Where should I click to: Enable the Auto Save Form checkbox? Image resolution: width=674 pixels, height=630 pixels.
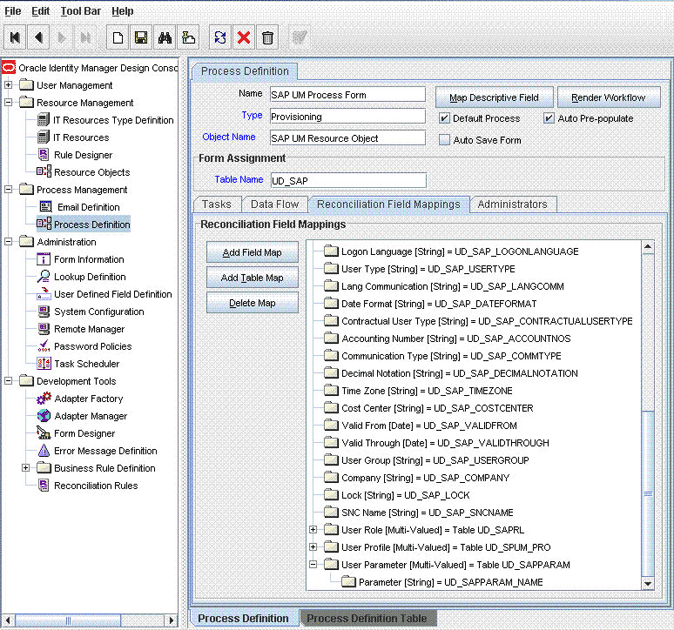[444, 140]
